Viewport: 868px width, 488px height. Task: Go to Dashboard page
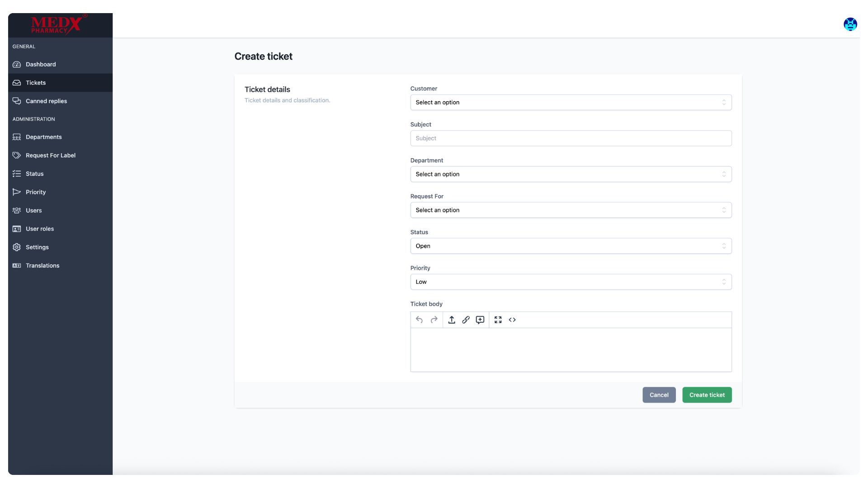tap(60, 65)
